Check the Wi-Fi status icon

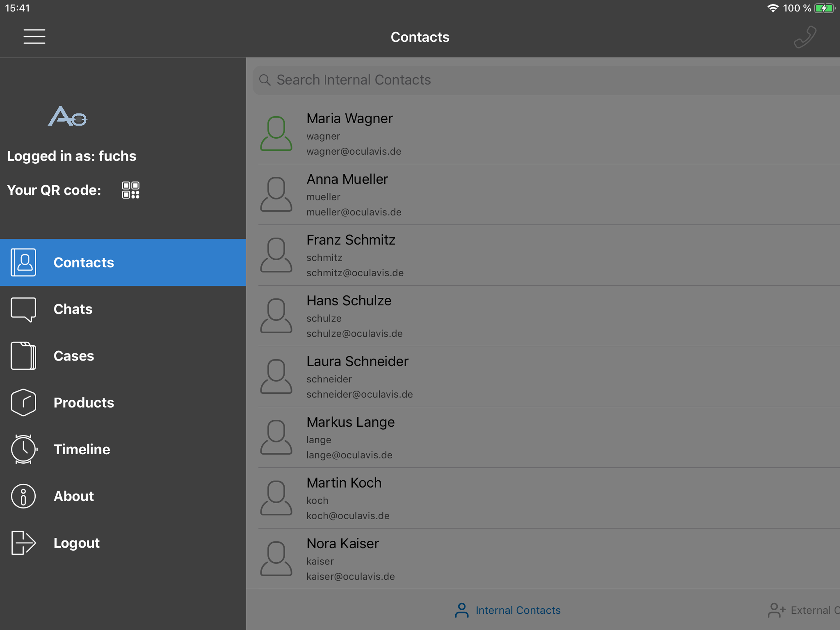click(773, 8)
